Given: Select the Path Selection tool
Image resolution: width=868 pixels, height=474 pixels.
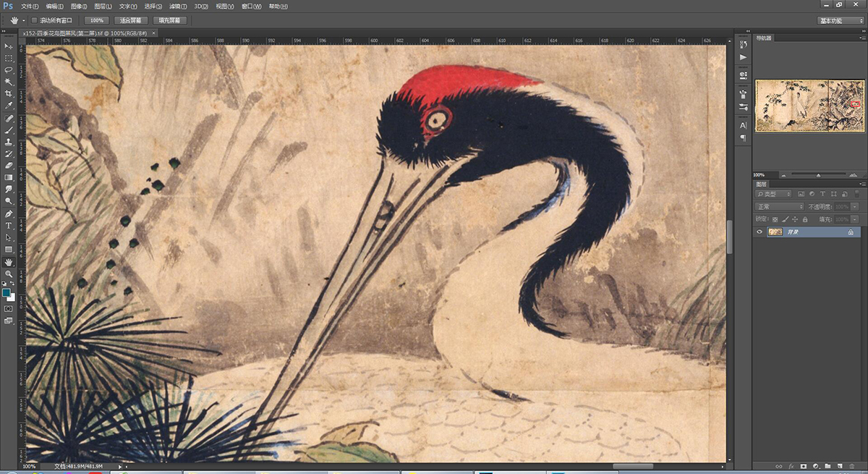Looking at the screenshot, I should point(9,237).
